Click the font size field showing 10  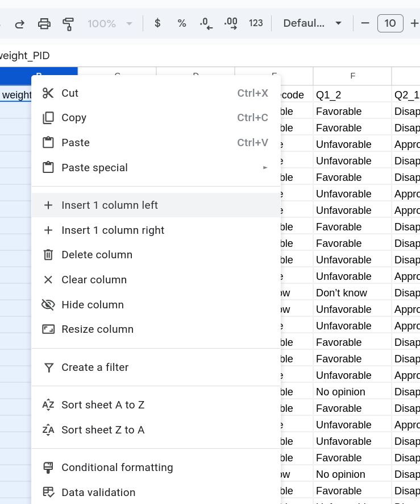(390, 23)
